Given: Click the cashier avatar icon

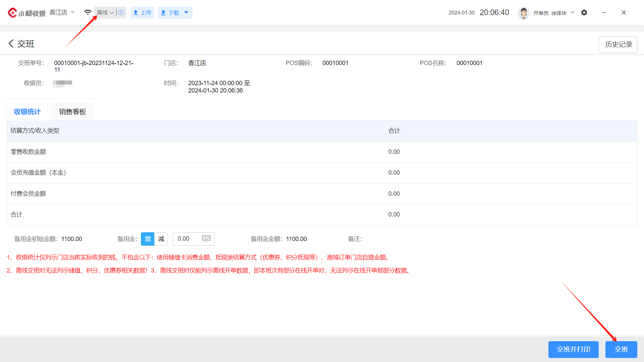Looking at the screenshot, I should [523, 13].
